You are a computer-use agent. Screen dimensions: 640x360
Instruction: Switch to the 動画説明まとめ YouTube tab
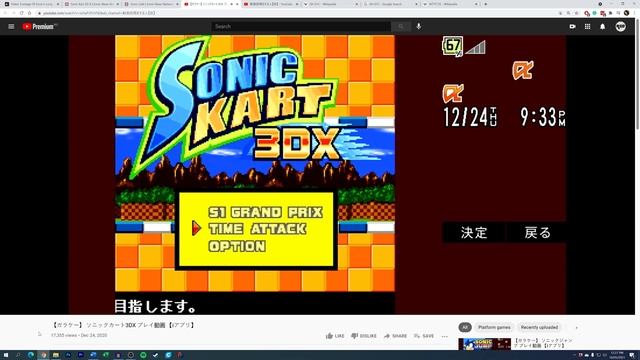point(270,4)
